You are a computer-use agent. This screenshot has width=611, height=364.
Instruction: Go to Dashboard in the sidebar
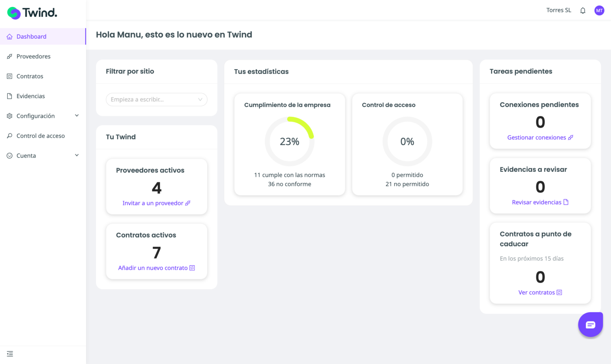[31, 37]
